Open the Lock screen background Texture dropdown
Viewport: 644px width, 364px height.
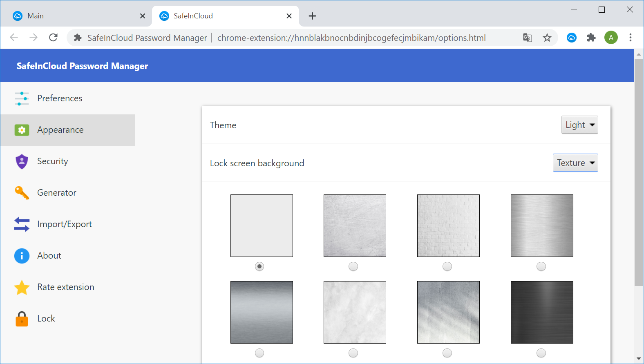[575, 163]
